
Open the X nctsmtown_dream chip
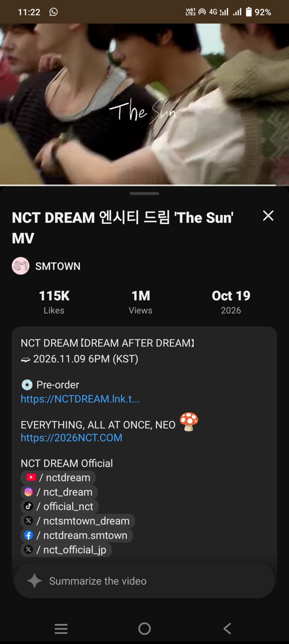78,521
